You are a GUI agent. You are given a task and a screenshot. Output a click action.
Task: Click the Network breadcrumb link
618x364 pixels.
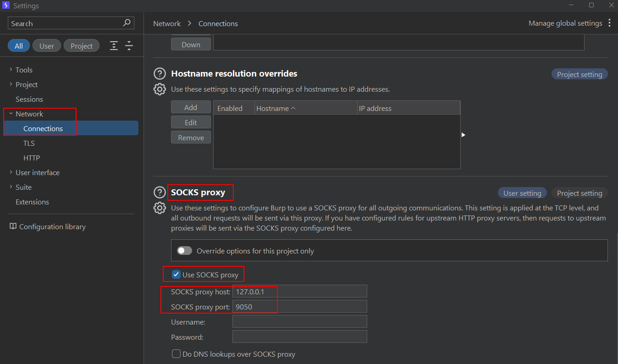coord(167,23)
